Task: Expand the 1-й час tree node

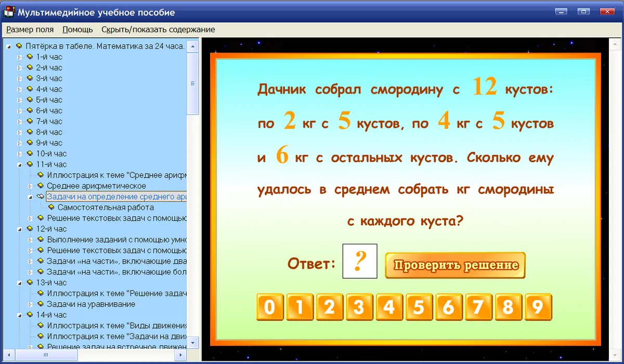Action: pos(20,57)
